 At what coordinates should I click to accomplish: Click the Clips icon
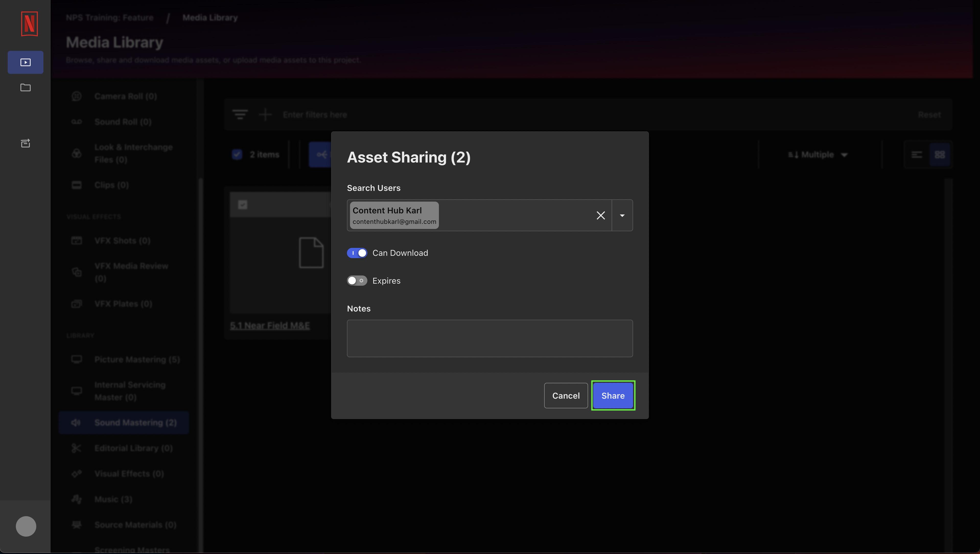[76, 185]
